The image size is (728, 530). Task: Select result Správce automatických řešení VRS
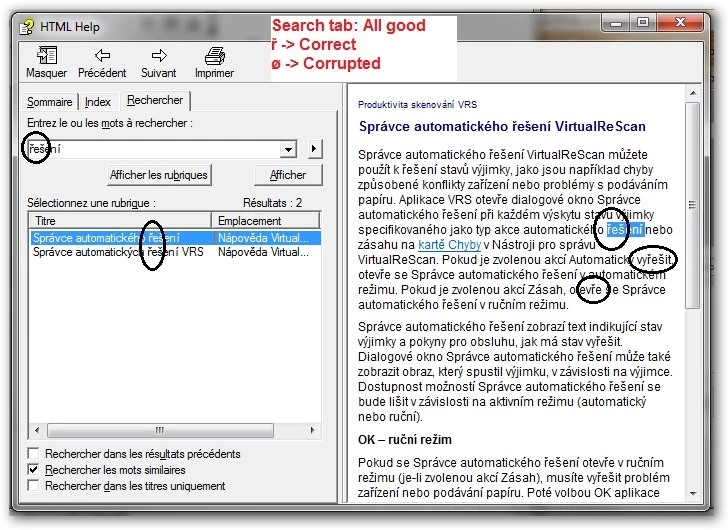175,252
